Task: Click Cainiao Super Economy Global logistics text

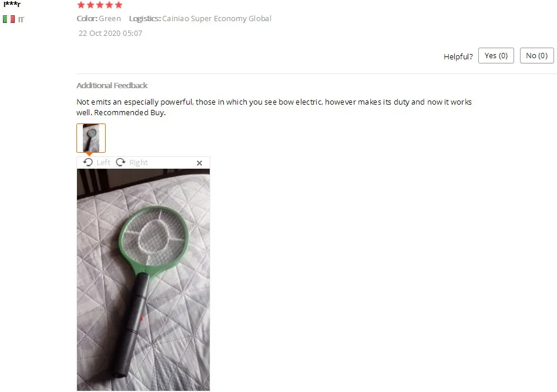Action: click(217, 18)
